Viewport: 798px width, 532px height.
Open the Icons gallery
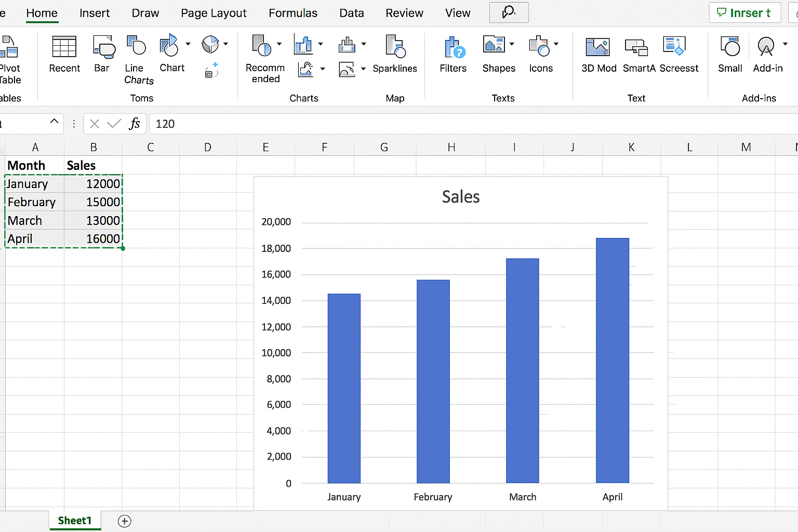point(539,46)
